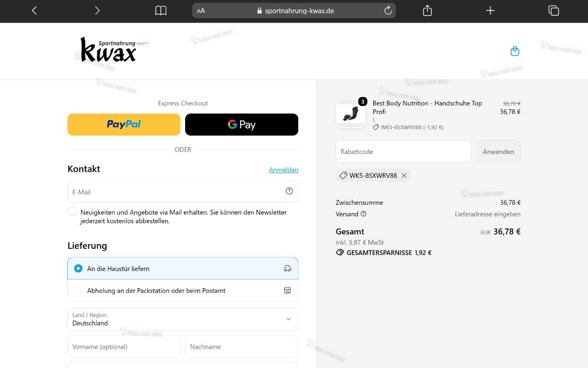The height and width of the screenshot is (368, 588).
Task: Go forward with the browser forward arrow
Action: 97,10
